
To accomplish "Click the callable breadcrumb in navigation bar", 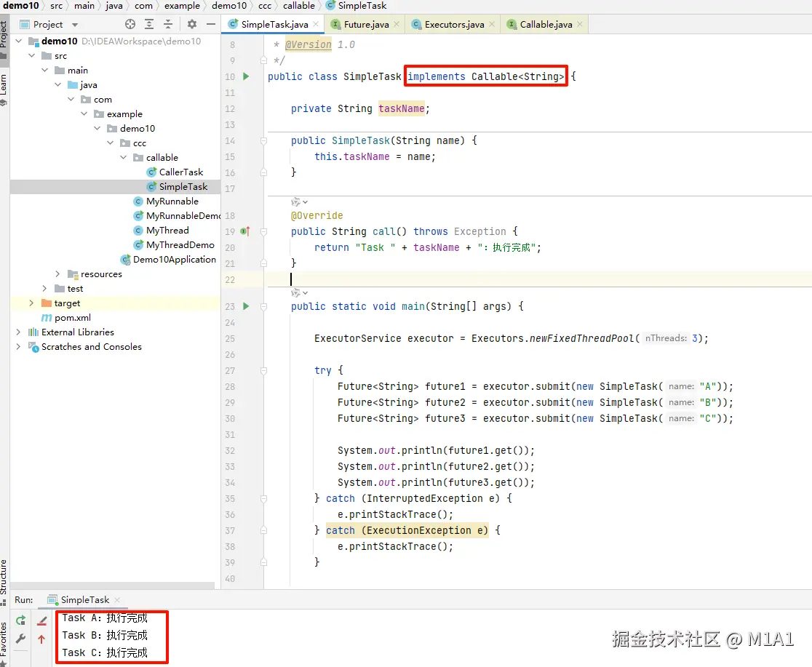I will 299,6.
